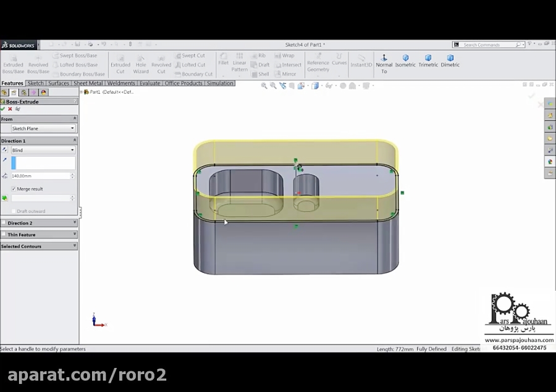Select the Revolved Cut tool
556x392 pixels.
(161, 62)
